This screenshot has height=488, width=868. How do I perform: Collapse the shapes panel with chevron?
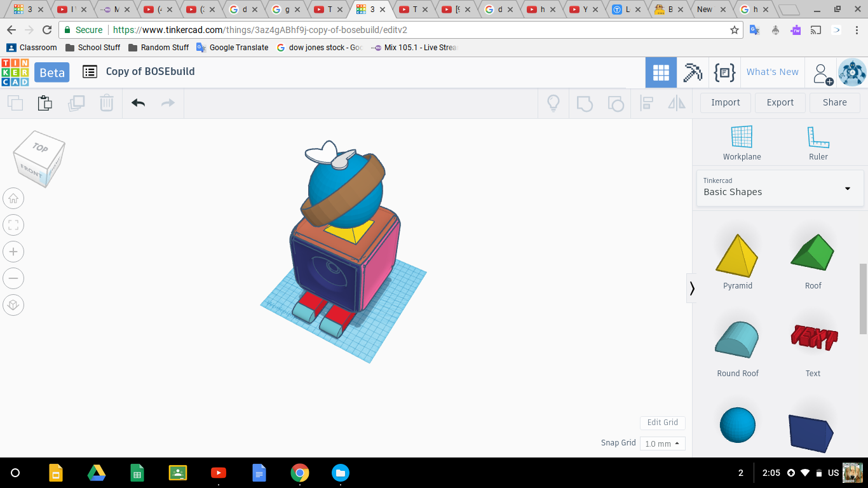(x=692, y=288)
